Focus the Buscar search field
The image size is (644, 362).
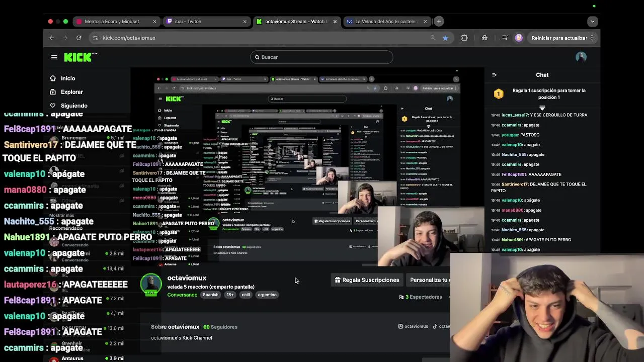[321, 57]
